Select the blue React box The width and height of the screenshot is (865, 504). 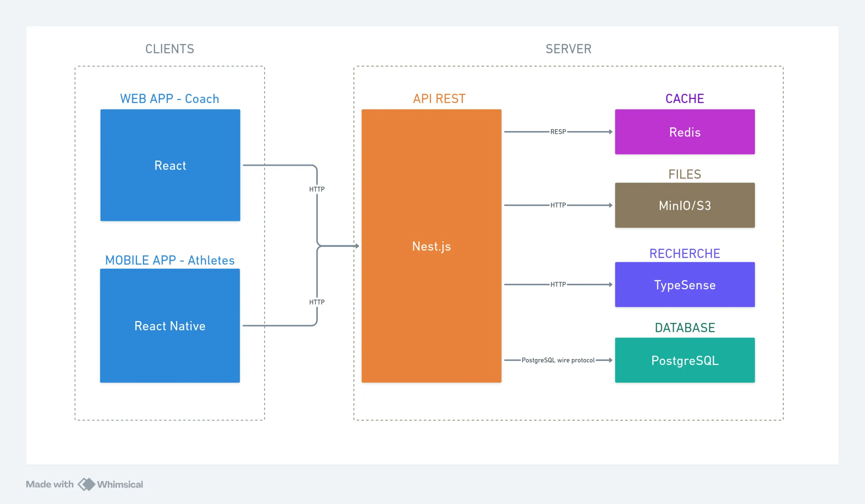[x=170, y=165]
